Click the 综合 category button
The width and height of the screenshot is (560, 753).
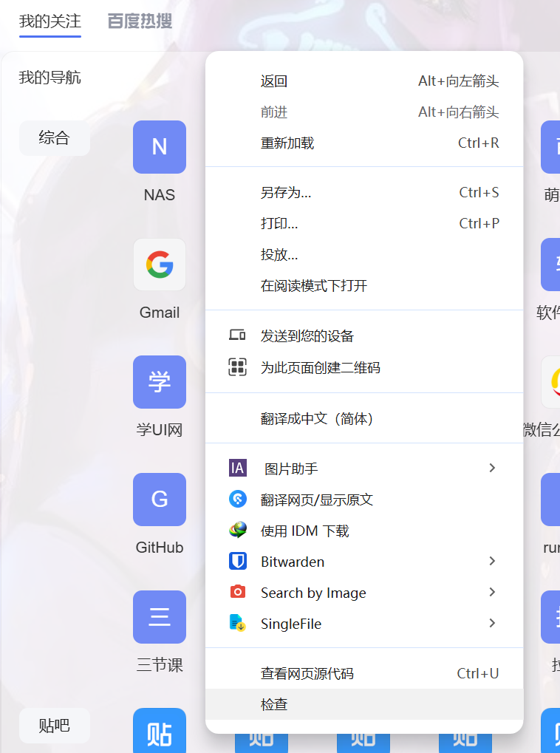54,137
